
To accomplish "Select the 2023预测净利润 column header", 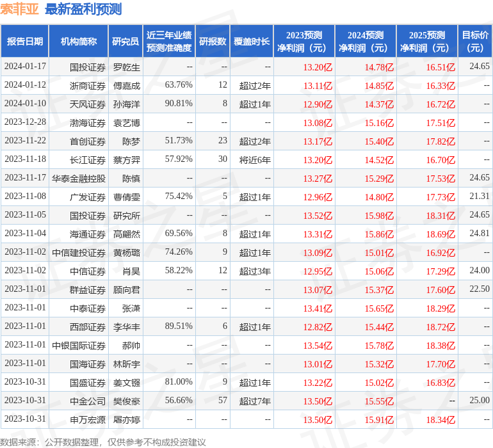I will [x=304, y=41].
